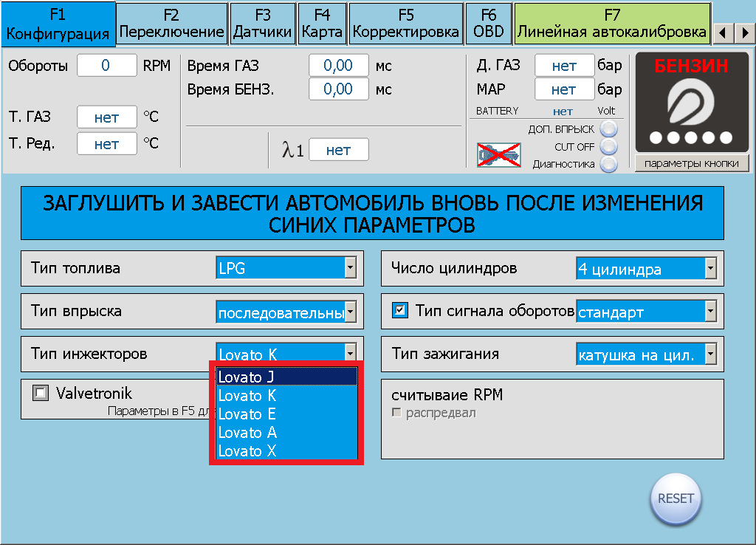756x545 pixels.
Task: Open the F4 Карта tab
Action: point(322,24)
